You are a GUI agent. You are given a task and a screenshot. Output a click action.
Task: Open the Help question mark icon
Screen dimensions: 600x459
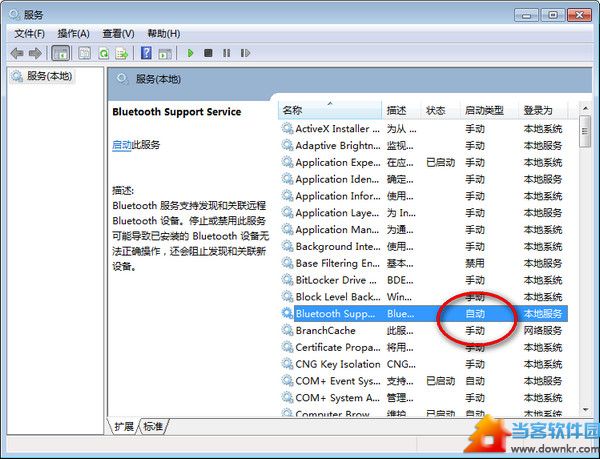146,53
